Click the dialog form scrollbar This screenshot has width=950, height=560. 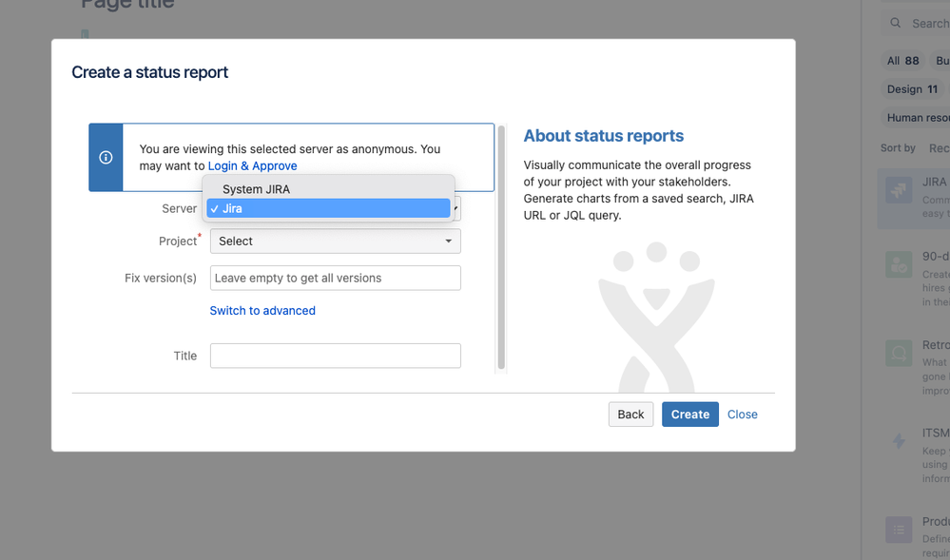coord(501,247)
